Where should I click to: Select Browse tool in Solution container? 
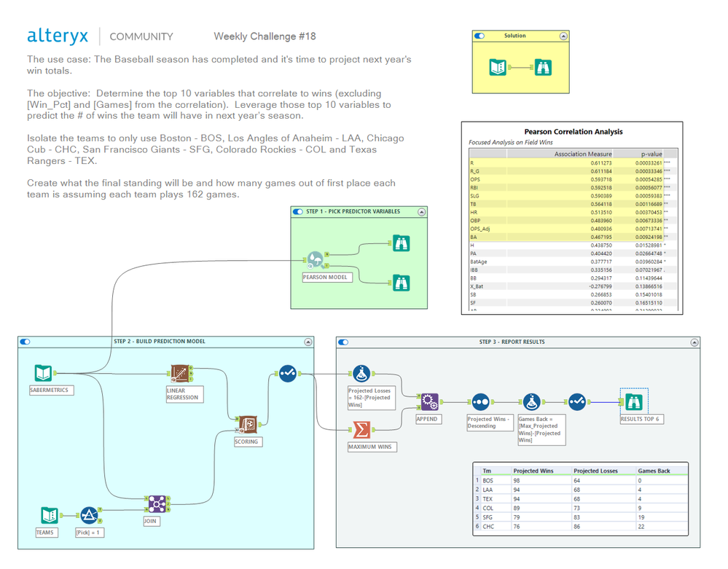(x=543, y=67)
